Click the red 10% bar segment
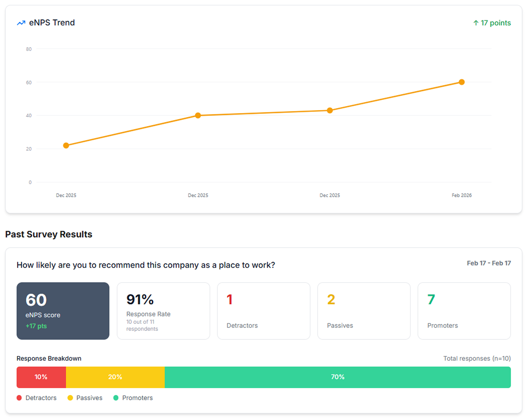 pyautogui.click(x=41, y=377)
